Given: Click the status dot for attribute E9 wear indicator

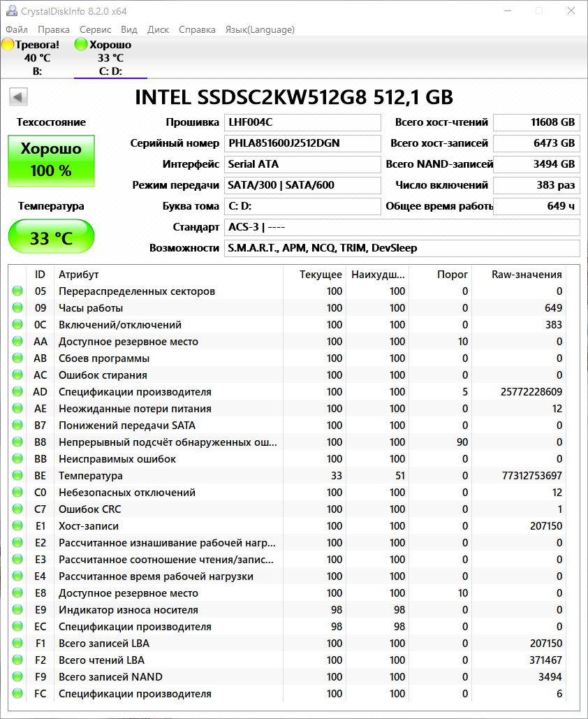Looking at the screenshot, I should (x=17, y=610).
